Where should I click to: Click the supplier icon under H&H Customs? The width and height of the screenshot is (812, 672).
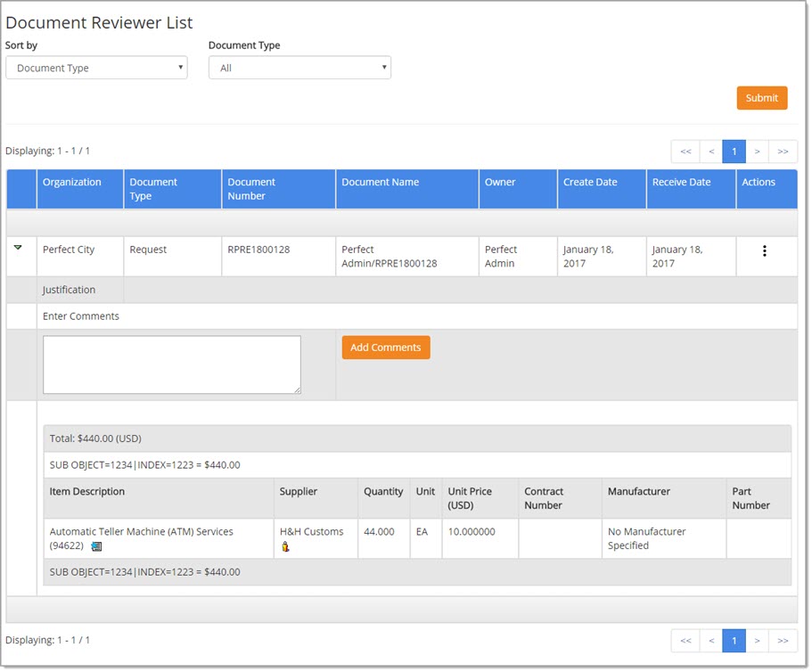[285, 546]
